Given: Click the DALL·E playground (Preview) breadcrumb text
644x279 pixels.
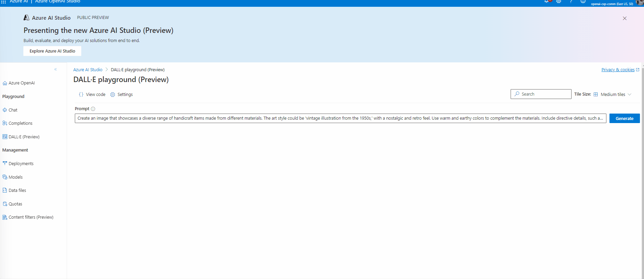Looking at the screenshot, I should tap(138, 70).
